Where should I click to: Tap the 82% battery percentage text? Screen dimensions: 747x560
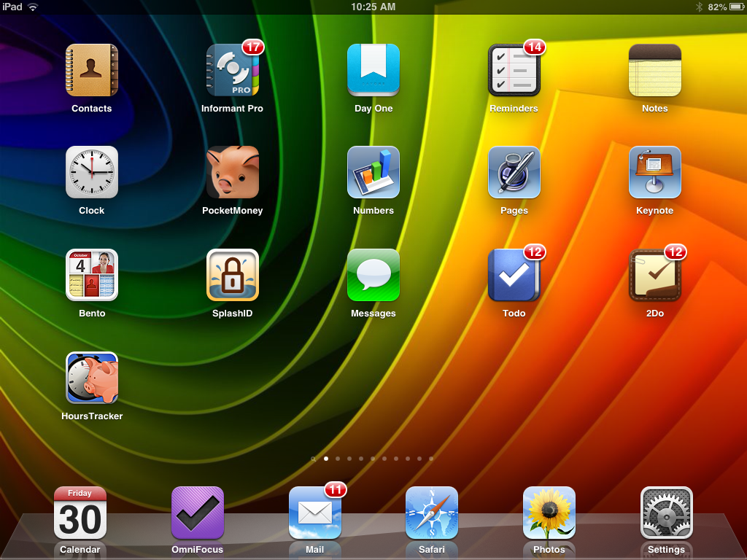(717, 7)
